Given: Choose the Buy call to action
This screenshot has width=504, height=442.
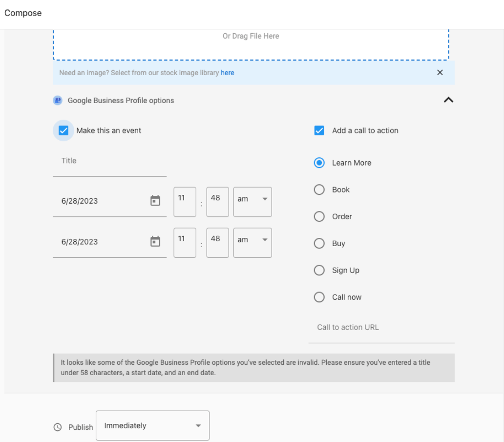Looking at the screenshot, I should [x=319, y=243].
